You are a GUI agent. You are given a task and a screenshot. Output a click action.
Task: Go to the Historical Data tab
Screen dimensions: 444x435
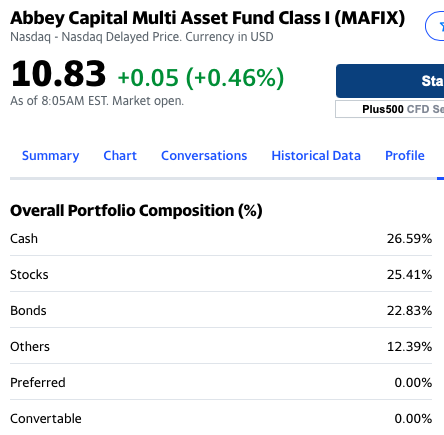(316, 156)
